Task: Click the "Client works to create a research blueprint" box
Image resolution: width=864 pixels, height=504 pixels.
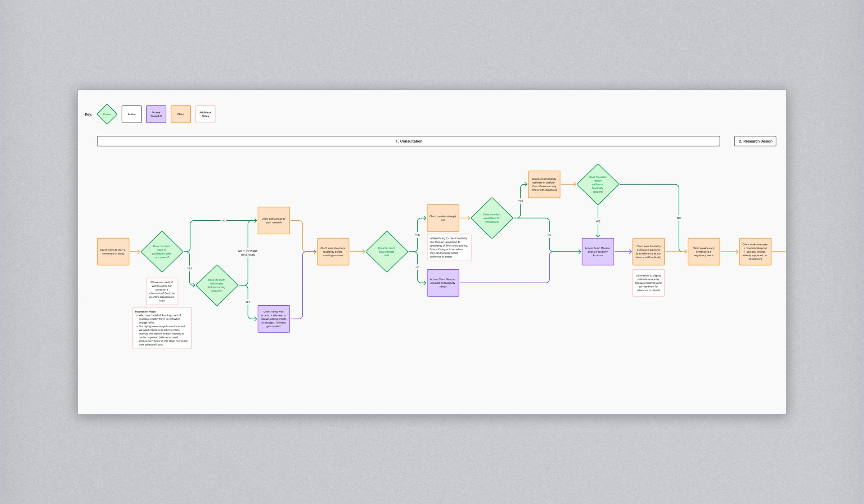Action: (x=755, y=252)
